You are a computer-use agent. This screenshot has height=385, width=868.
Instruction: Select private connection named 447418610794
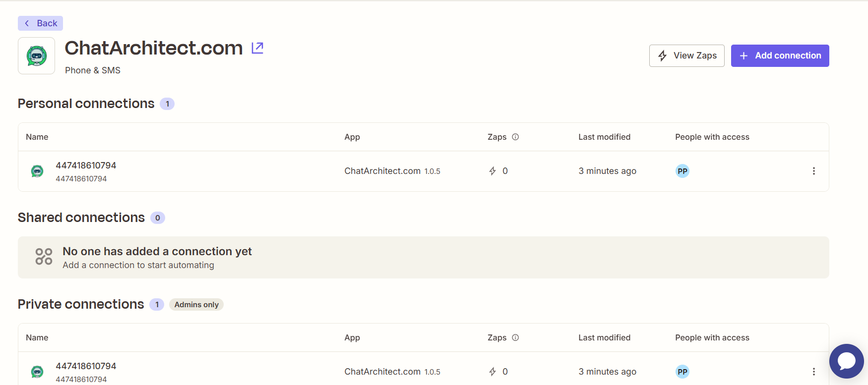(x=86, y=366)
